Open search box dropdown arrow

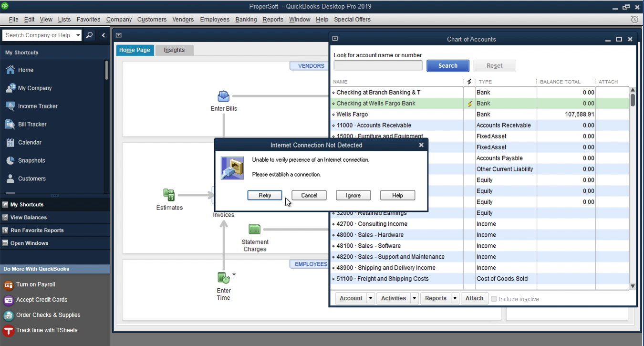click(x=78, y=35)
